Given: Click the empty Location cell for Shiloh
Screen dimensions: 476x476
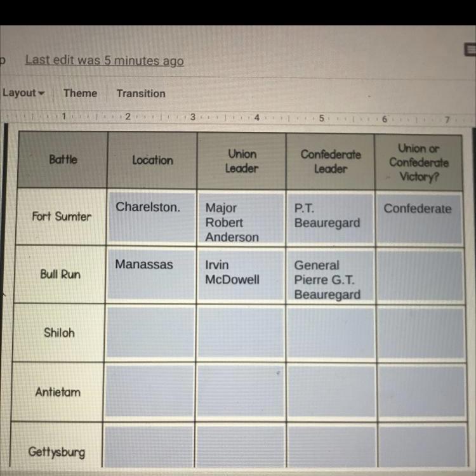Looking at the screenshot, I should pyautogui.click(x=150, y=333).
